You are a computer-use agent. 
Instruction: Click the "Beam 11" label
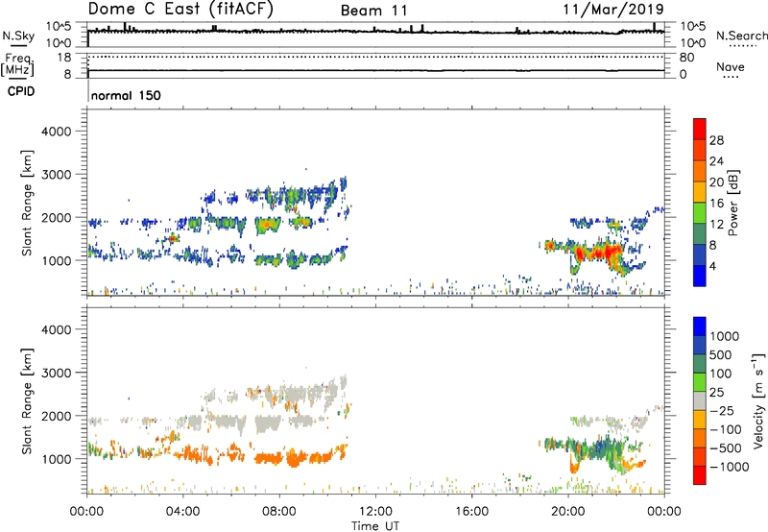(374, 11)
